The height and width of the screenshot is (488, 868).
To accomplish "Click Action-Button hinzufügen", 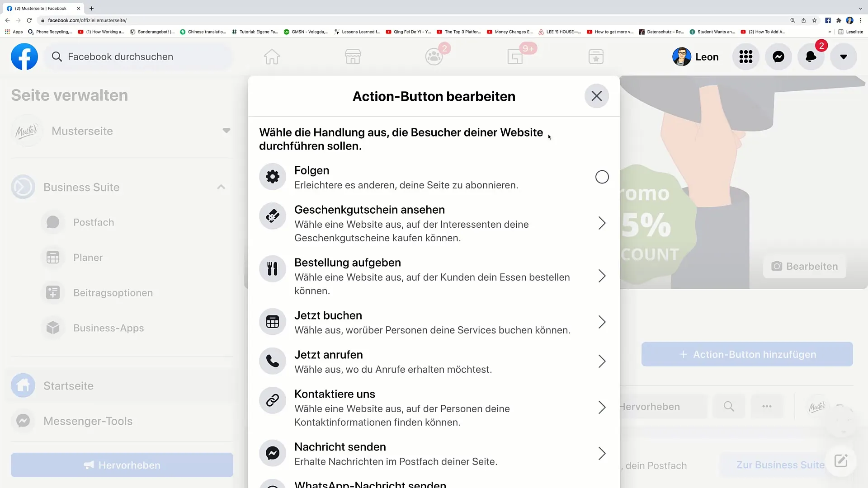I will click(747, 354).
